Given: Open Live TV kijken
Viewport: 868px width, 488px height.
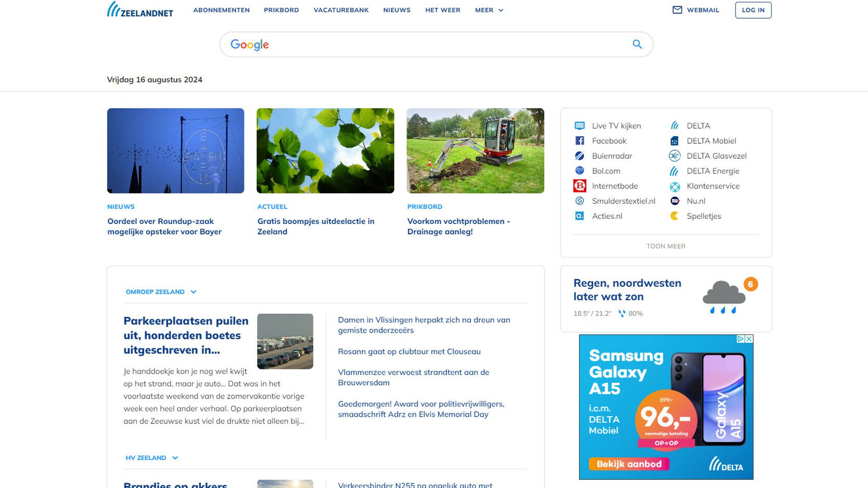Looking at the screenshot, I should coord(580,125).
